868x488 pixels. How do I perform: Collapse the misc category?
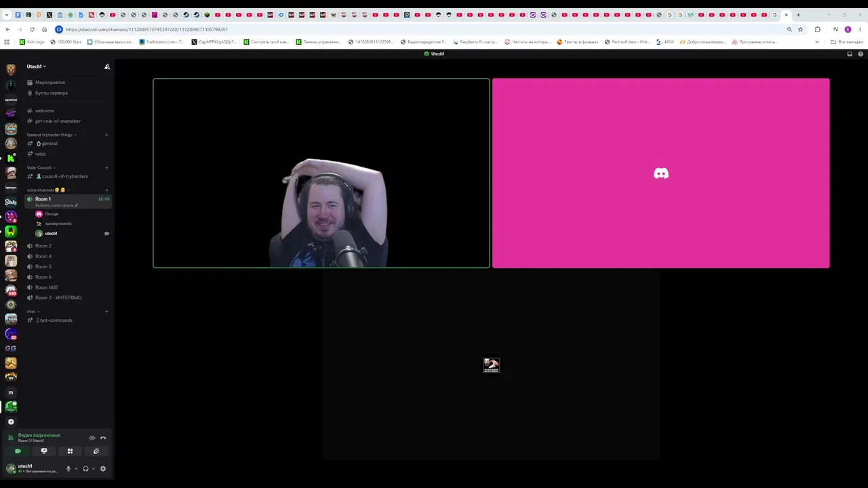pos(33,312)
